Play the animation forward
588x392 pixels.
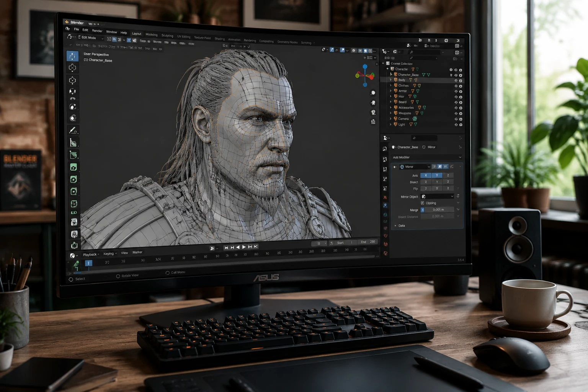pos(244,247)
